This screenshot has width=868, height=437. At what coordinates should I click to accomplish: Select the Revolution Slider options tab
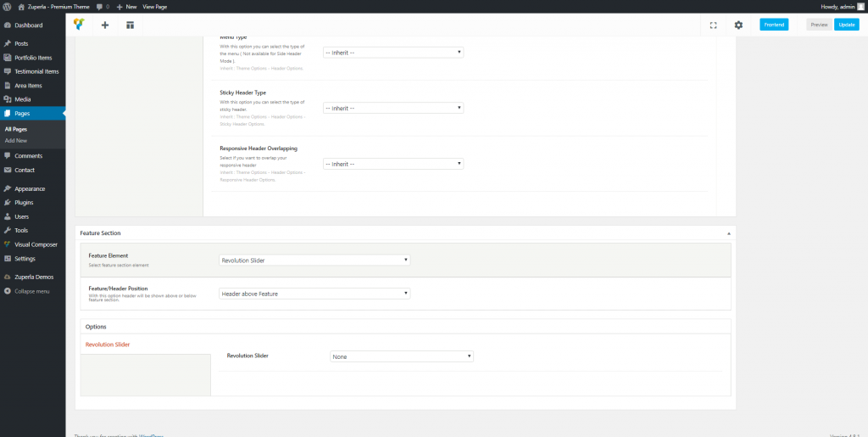[108, 345]
